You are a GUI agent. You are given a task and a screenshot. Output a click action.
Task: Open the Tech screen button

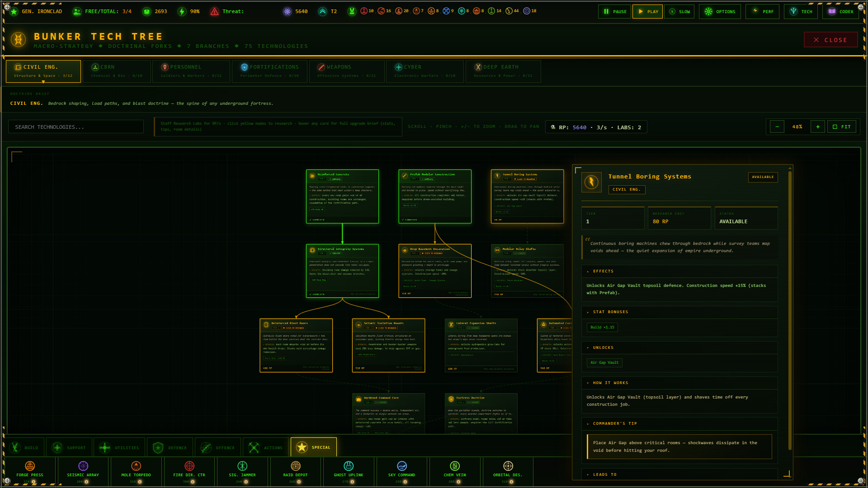(x=802, y=11)
